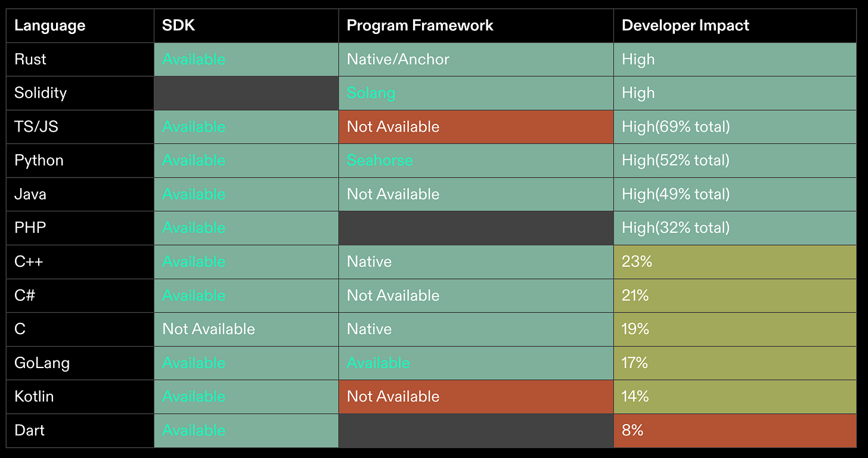This screenshot has width=868, height=458.
Task: Click the 'SDK' column header
Action: (246, 26)
